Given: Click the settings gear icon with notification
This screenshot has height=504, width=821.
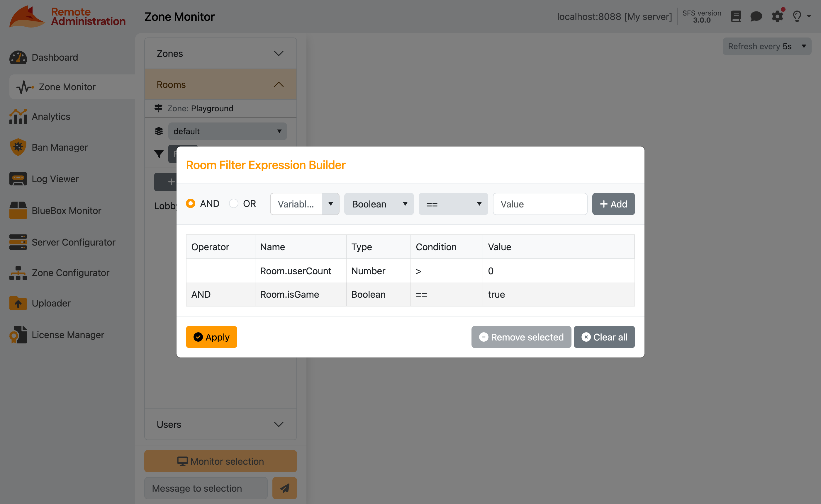Looking at the screenshot, I should [777, 16].
